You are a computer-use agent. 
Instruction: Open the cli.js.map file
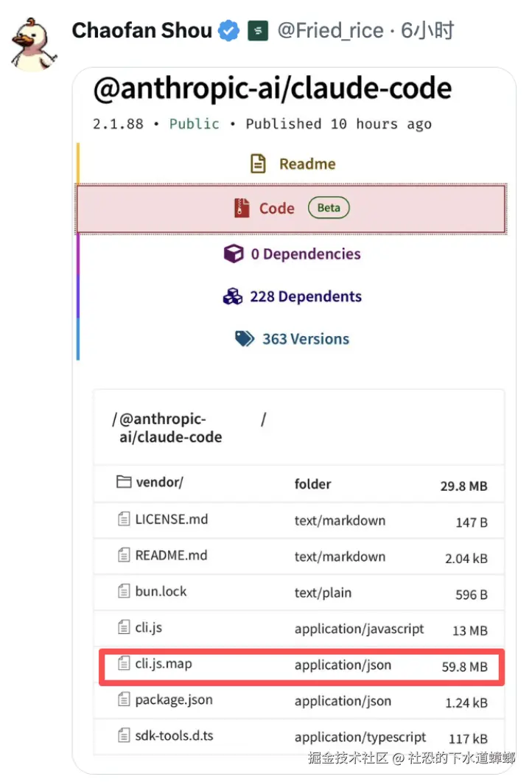click(x=164, y=664)
